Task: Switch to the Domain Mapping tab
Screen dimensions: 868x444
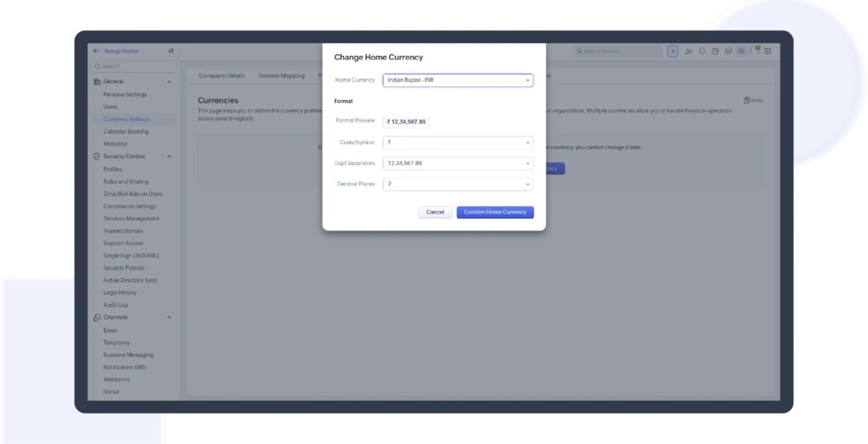Action: [x=281, y=75]
